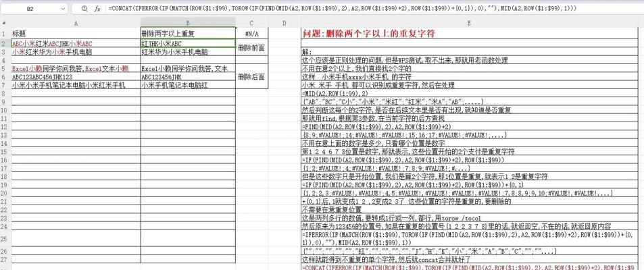Click the magnifier zoom icon beside fx

tap(84, 8)
